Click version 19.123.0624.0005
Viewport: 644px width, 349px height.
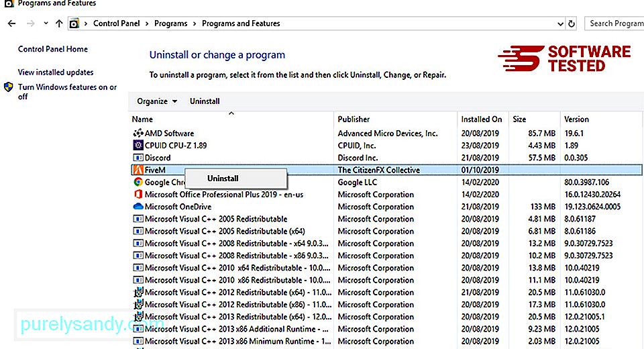[592, 206]
